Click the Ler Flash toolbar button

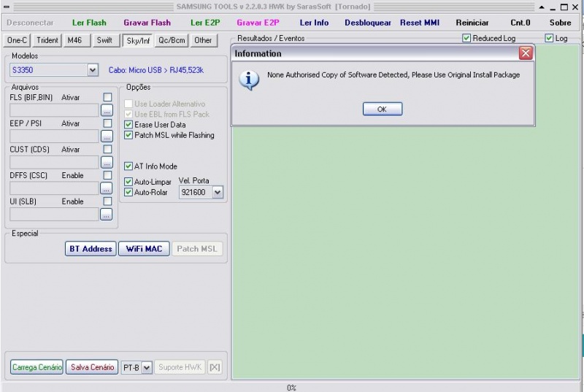click(x=89, y=23)
